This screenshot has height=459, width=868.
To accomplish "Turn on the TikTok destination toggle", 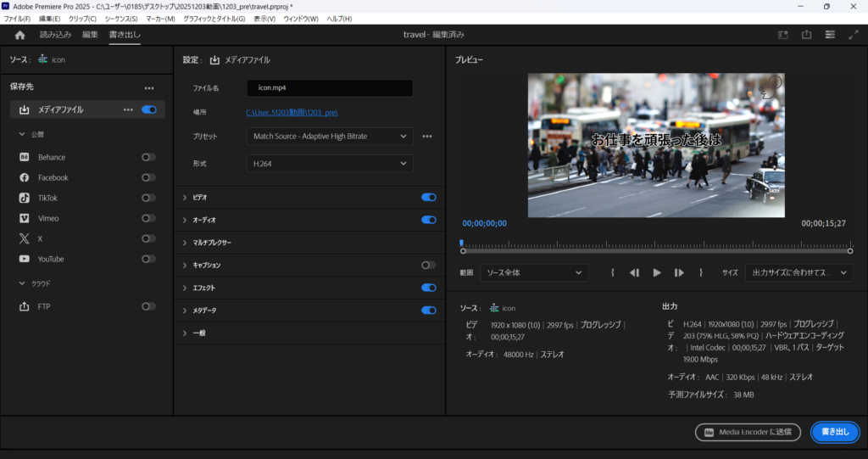I will click(148, 198).
